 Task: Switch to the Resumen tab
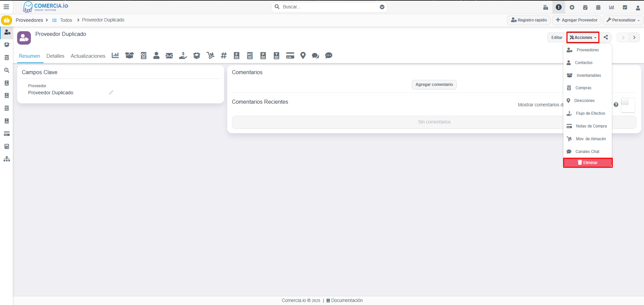(30, 56)
